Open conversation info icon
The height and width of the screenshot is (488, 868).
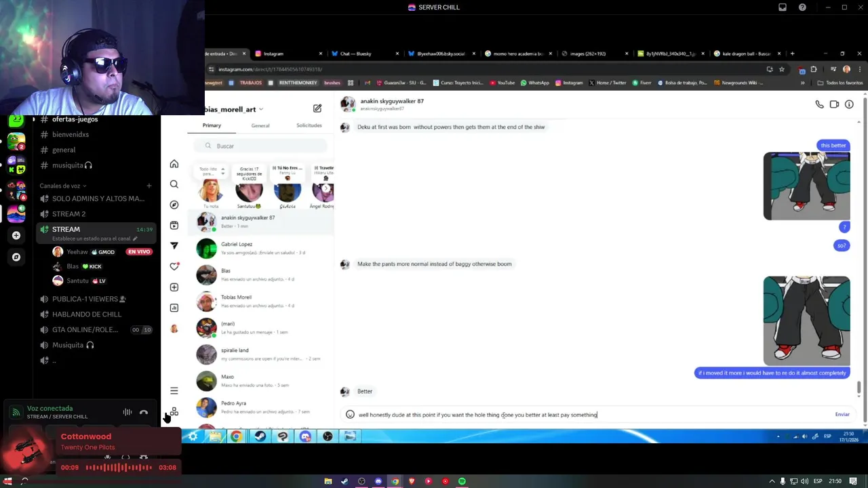click(849, 104)
